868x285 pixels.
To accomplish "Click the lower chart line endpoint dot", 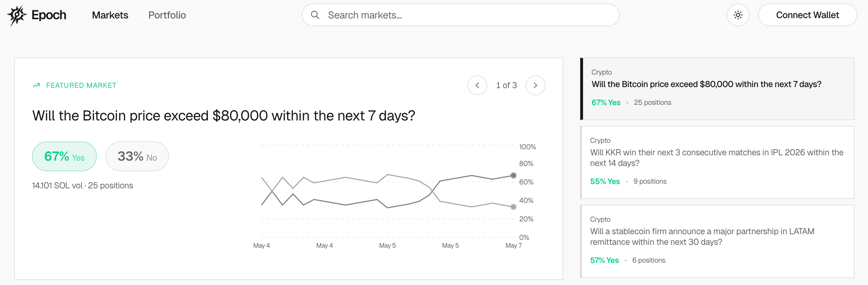I will (x=513, y=207).
